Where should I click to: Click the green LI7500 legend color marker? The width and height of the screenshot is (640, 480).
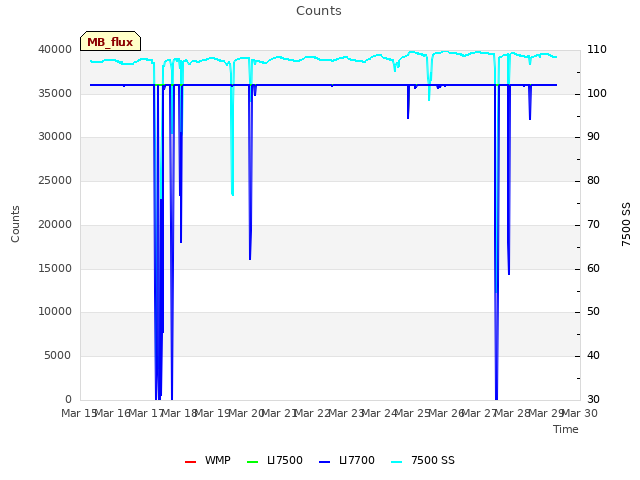tap(253, 462)
